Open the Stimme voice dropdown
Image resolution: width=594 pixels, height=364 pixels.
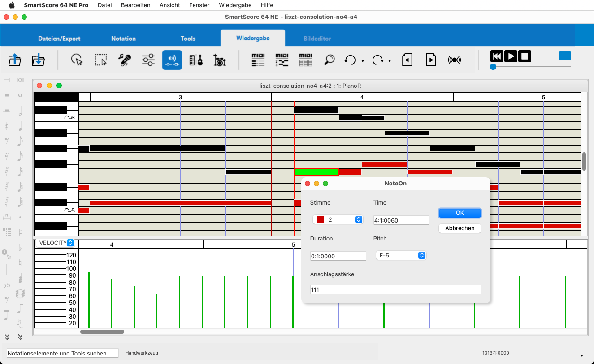point(338,219)
